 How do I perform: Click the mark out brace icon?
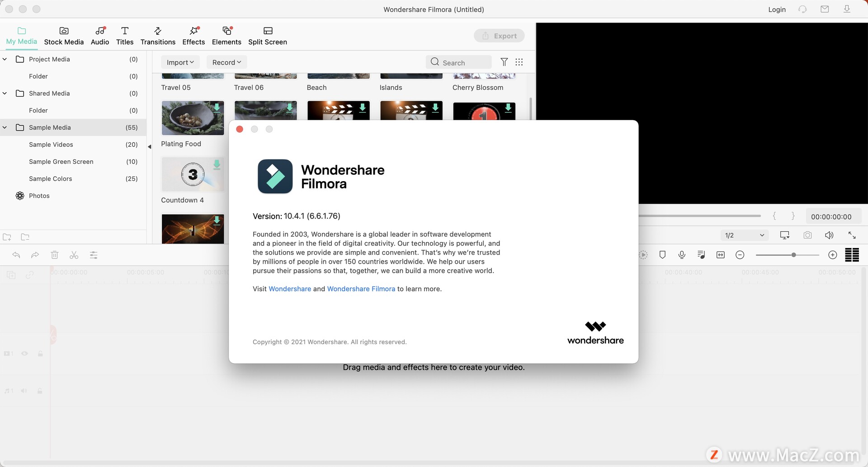pos(793,216)
